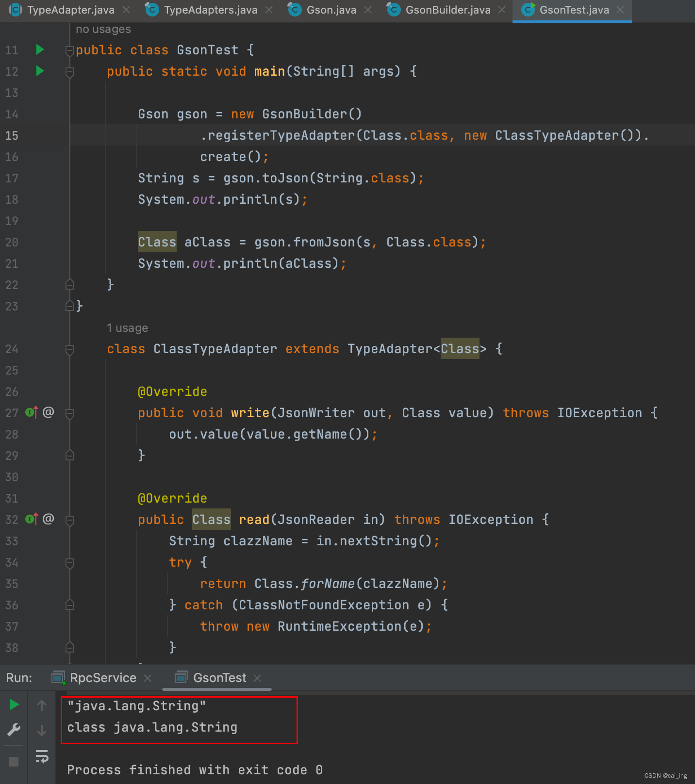Screen dimensions: 695x784
Task: Go to overridden method from line 27 gutter icon
Action: tap(32, 412)
